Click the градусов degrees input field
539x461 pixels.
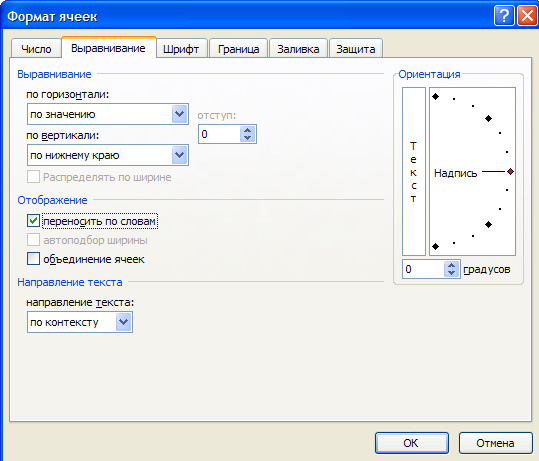pyautogui.click(x=423, y=269)
